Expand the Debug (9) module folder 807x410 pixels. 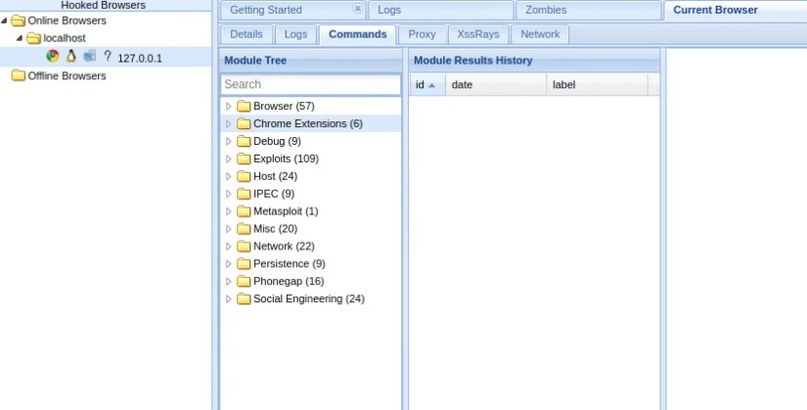(229, 141)
